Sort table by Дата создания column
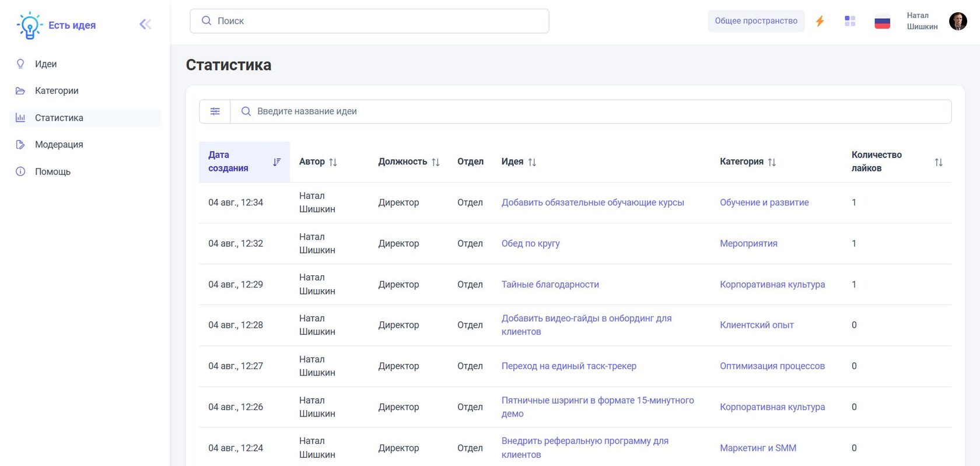980x466 pixels. click(276, 162)
